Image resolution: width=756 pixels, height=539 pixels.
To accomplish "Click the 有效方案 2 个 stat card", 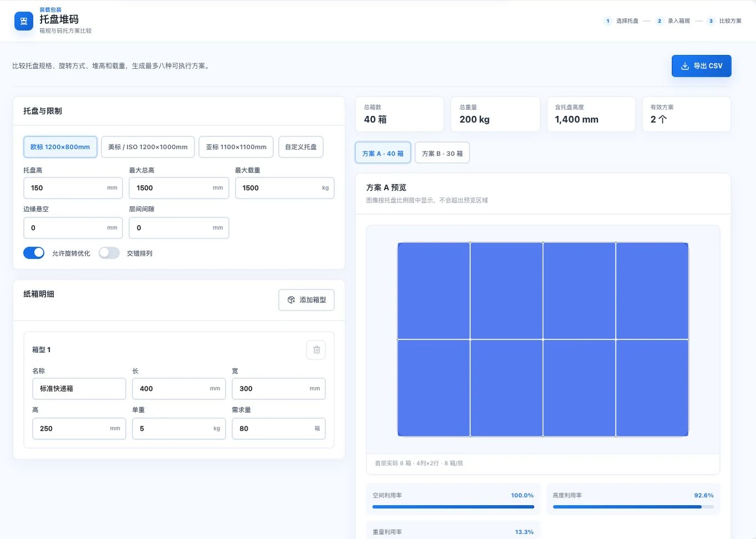I will pos(687,114).
